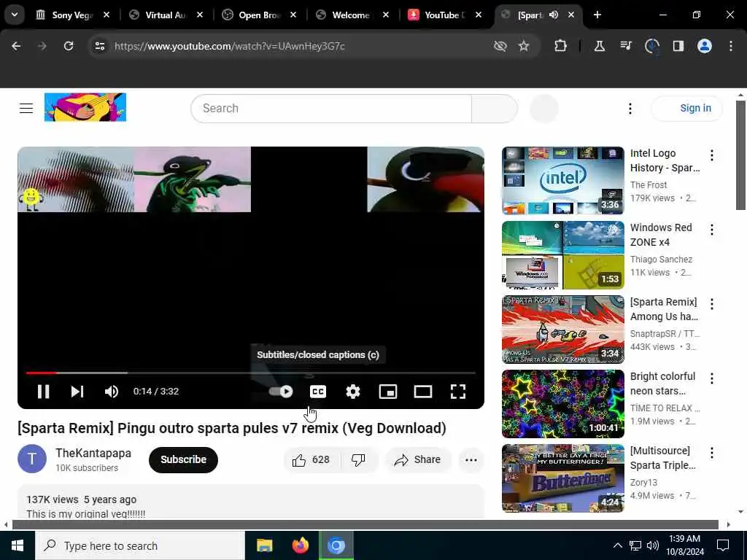Toggle the browser side panel
Screen dimensions: 747x560
tap(678, 46)
